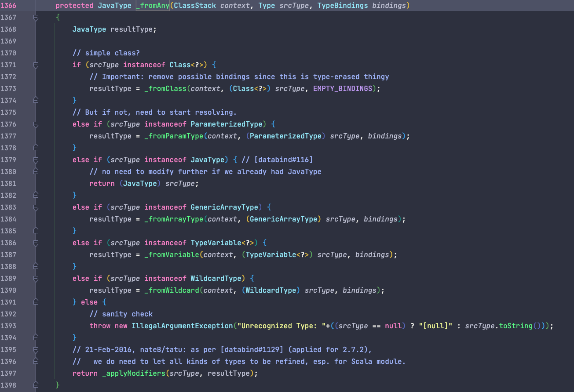Screen dimensions: 574x392
Task: Collapse the WildcardType branch at line 1389
Action: [36, 278]
